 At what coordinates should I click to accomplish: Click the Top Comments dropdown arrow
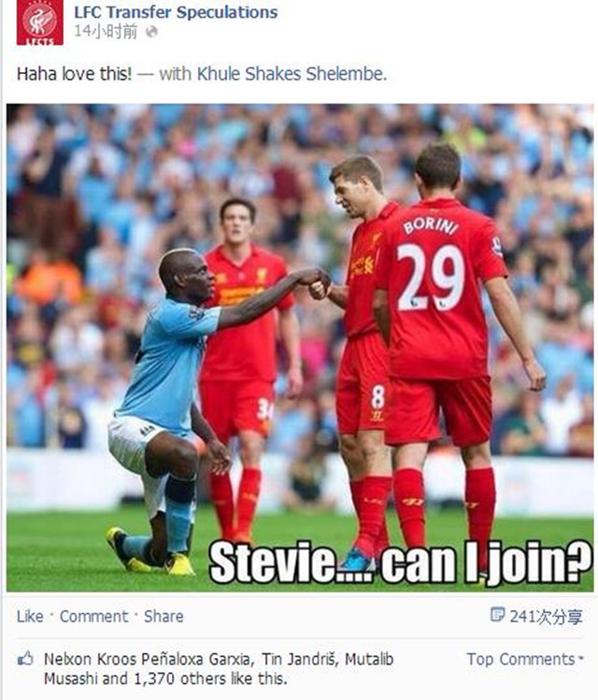[580, 659]
